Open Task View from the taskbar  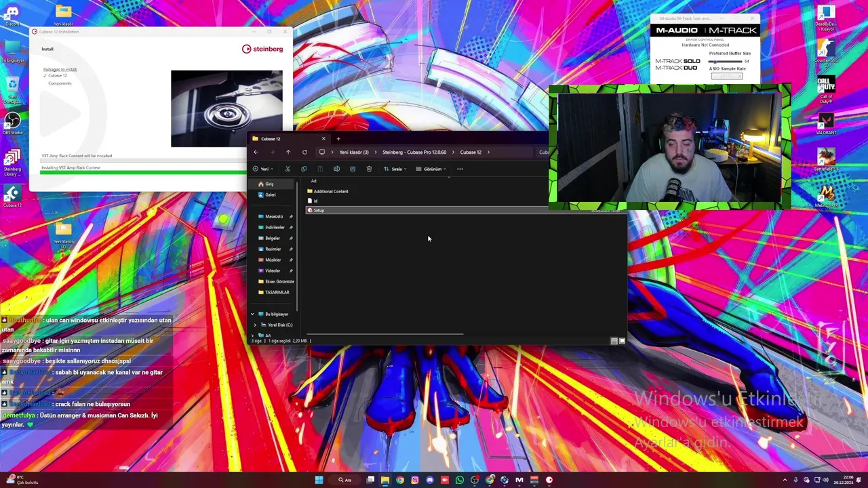(x=370, y=480)
